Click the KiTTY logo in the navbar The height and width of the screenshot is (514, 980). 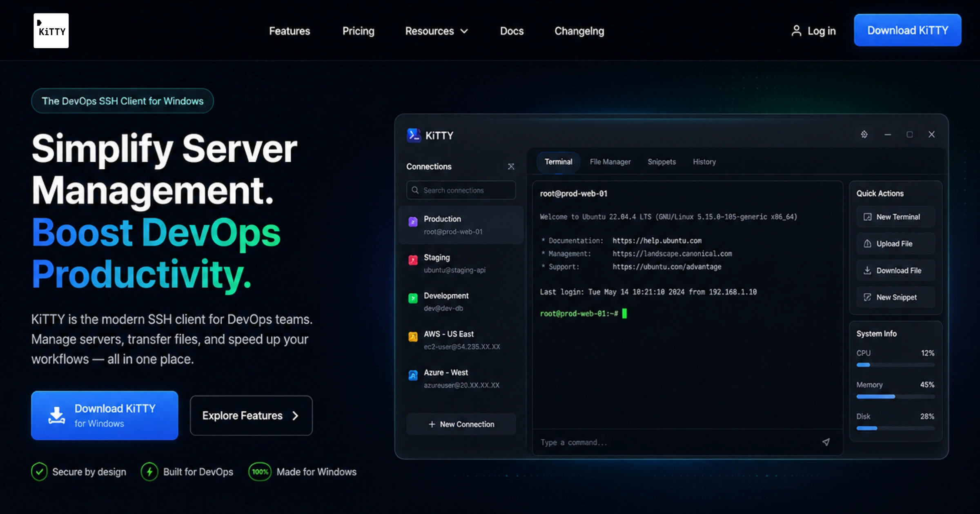pos(51,31)
